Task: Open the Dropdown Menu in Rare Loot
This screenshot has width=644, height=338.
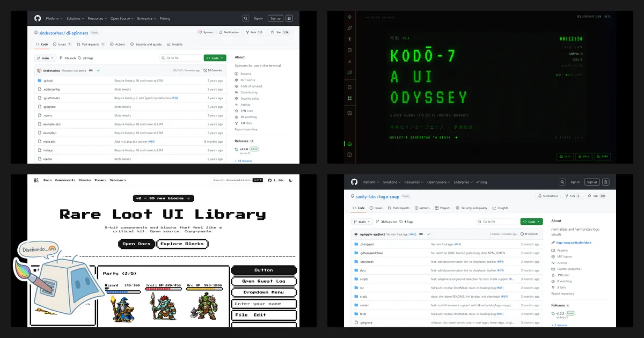Action: coord(264,292)
